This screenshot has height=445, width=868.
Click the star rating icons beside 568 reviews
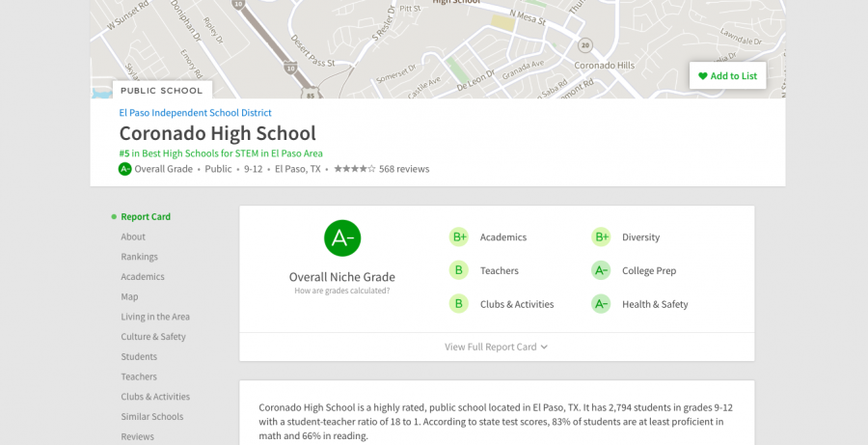click(x=354, y=169)
